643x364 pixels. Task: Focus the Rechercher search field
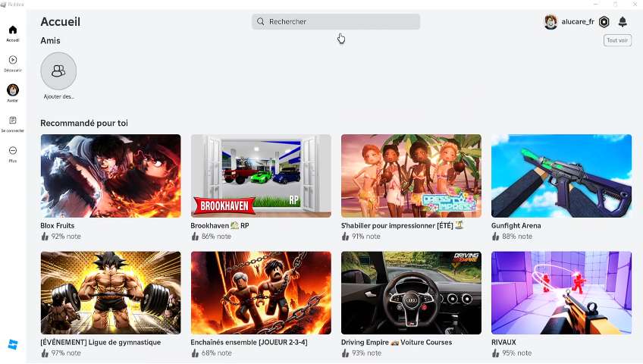336,22
